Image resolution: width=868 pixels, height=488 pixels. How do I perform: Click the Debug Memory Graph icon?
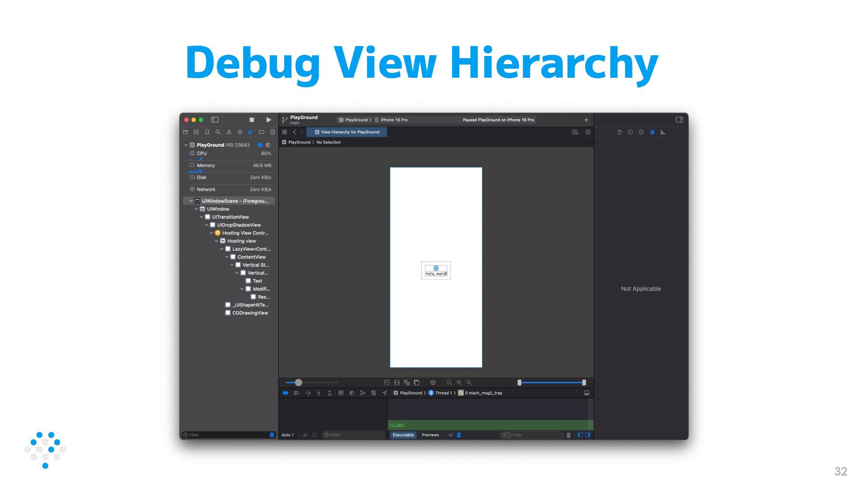coord(363,393)
